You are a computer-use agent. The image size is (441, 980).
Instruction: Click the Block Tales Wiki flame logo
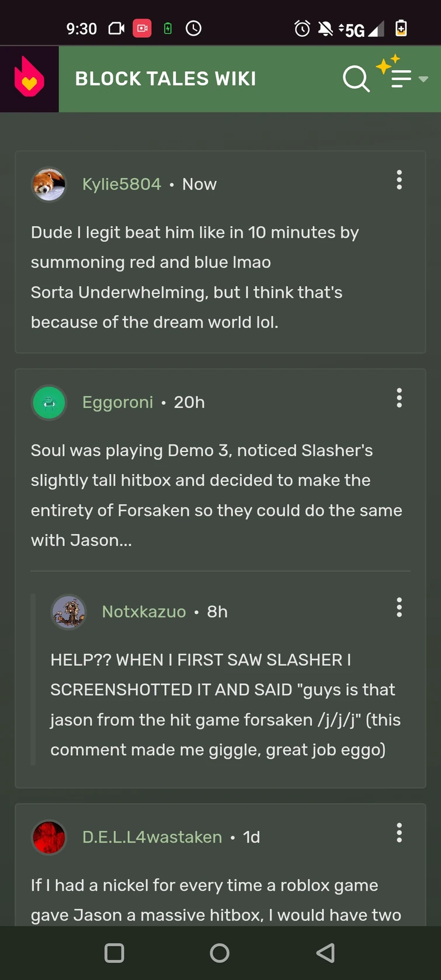(29, 78)
